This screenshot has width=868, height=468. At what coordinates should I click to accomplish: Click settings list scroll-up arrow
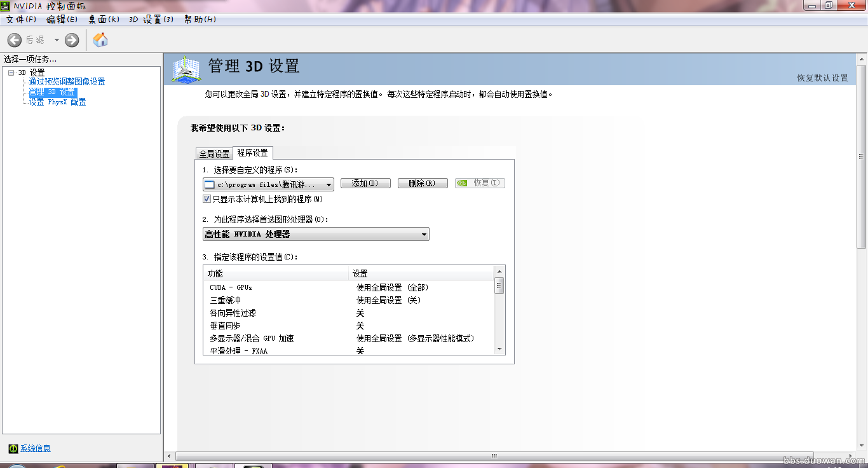499,271
